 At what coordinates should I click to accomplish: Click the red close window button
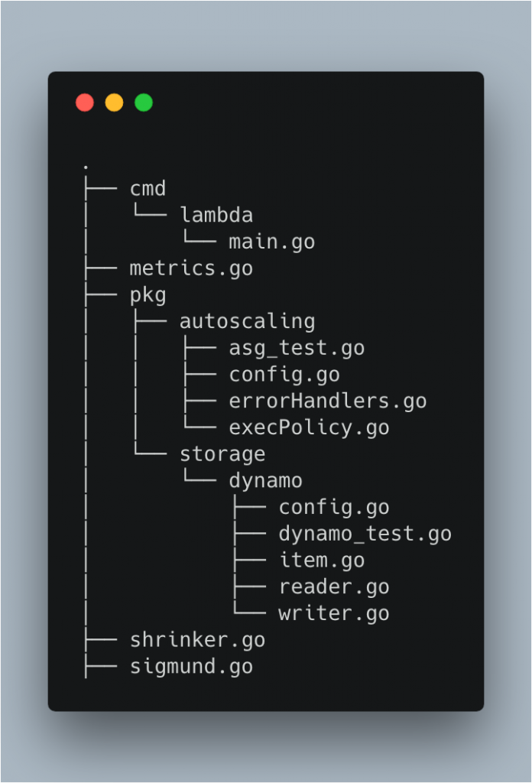pyautogui.click(x=85, y=102)
